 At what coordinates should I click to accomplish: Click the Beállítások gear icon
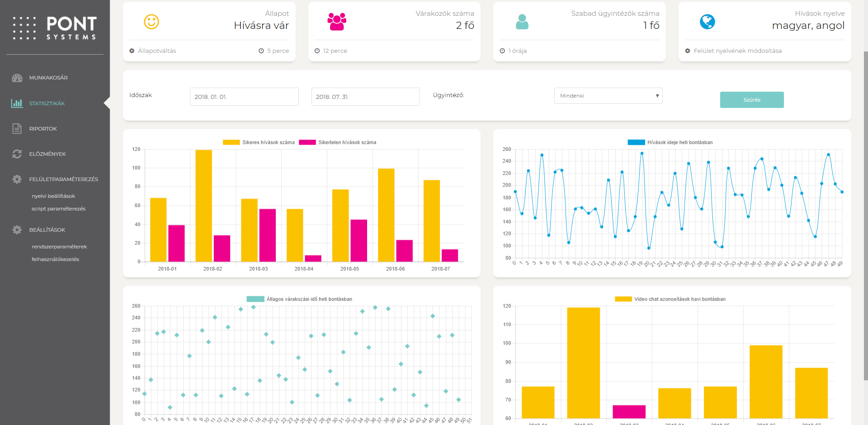(x=17, y=230)
